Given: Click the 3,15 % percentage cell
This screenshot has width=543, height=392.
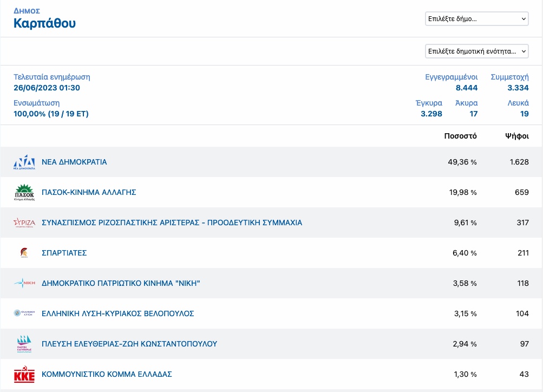Looking at the screenshot, I should 466,313.
